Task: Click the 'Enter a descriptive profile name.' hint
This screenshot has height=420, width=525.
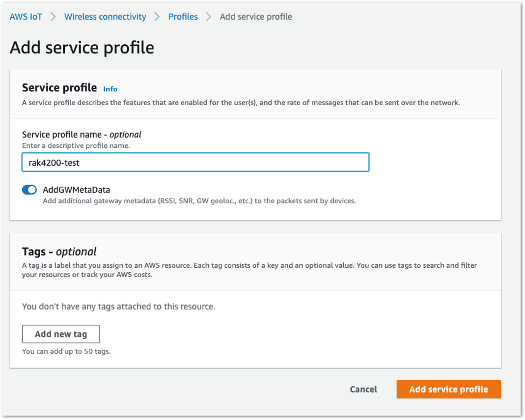Action: (x=76, y=146)
